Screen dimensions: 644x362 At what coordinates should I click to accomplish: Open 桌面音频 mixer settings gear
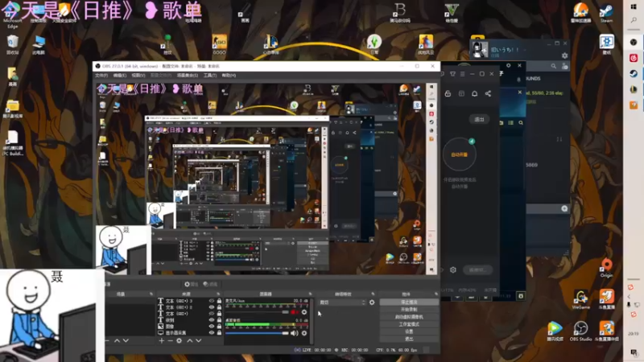(304, 333)
